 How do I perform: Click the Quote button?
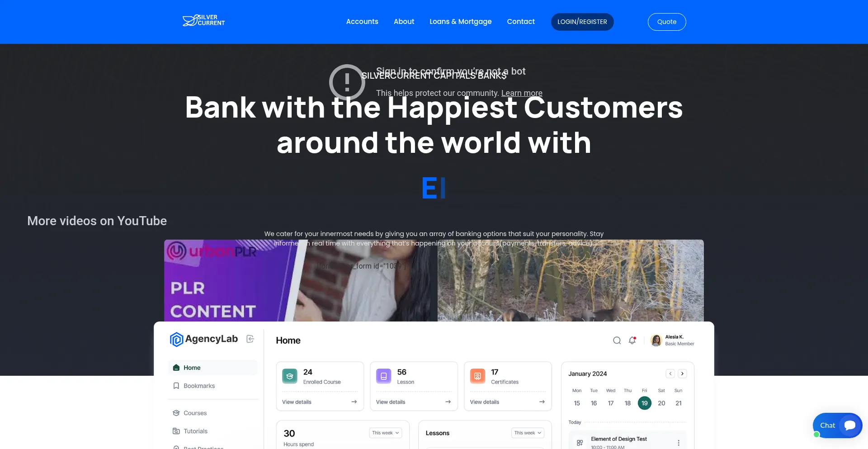tap(667, 22)
